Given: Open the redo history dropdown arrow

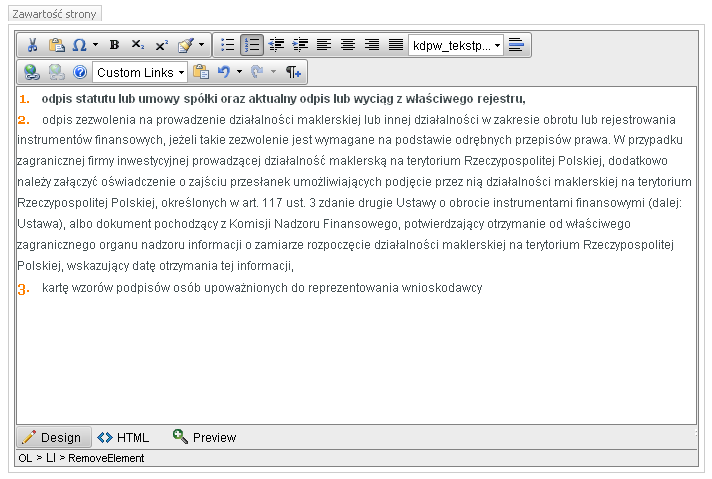Looking at the screenshot, I should click(273, 72).
